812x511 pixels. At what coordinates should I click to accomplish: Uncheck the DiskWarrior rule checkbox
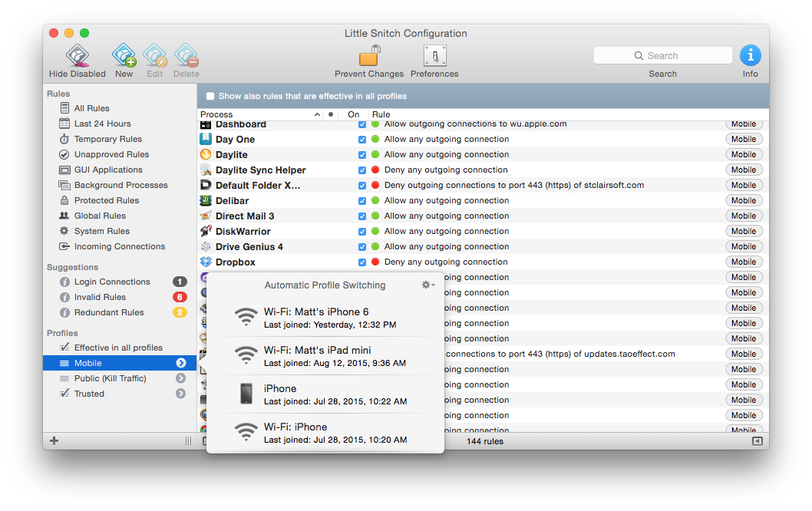pyautogui.click(x=362, y=232)
